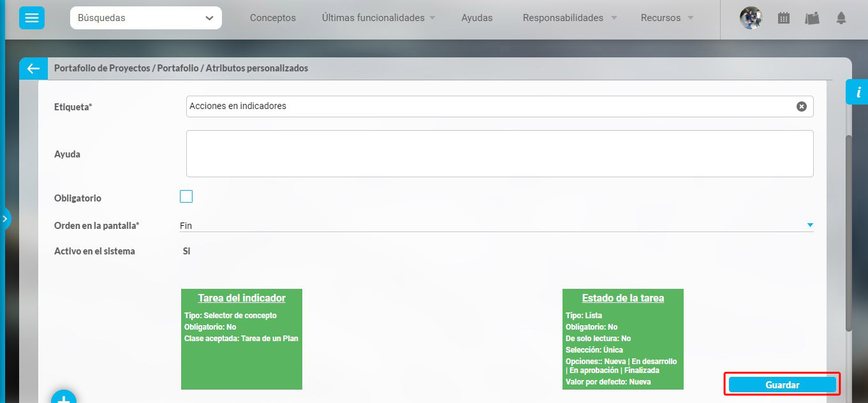Image resolution: width=868 pixels, height=403 pixels.
Task: Add a new attribute with plus button
Action: click(64, 397)
